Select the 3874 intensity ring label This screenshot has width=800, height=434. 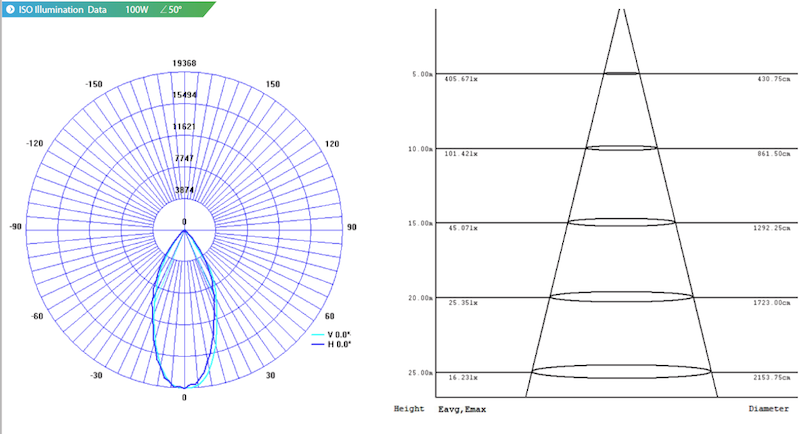pyautogui.click(x=184, y=190)
